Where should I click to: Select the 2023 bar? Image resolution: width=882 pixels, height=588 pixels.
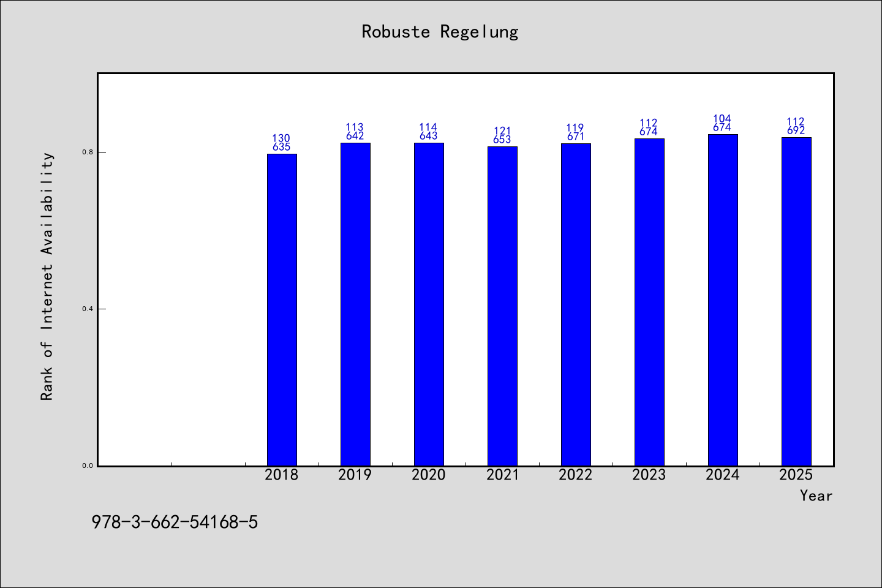coord(649,303)
